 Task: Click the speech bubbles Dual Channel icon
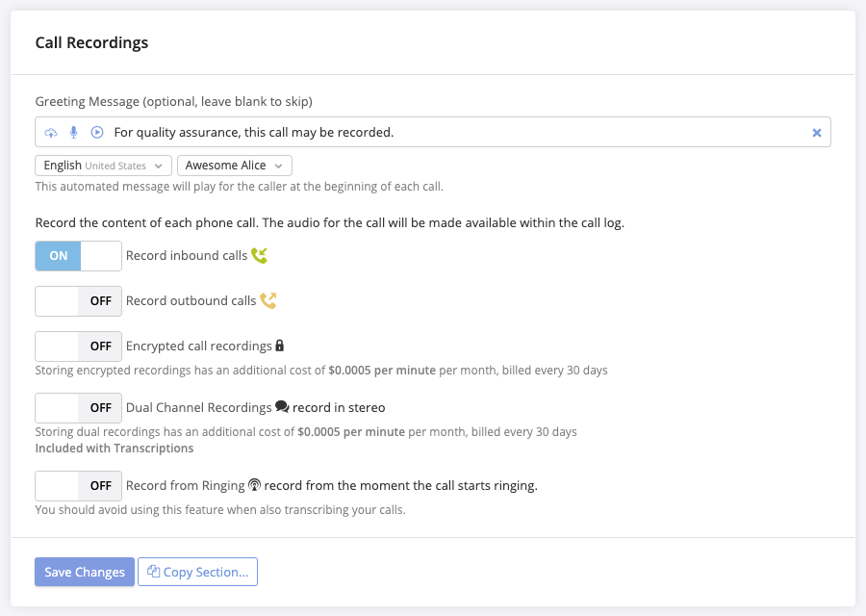pos(282,406)
